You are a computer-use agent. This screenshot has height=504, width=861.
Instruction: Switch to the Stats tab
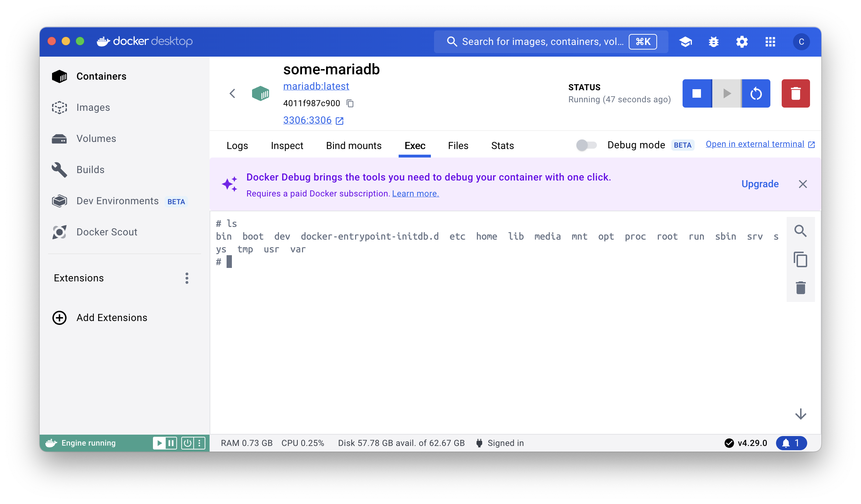(502, 145)
